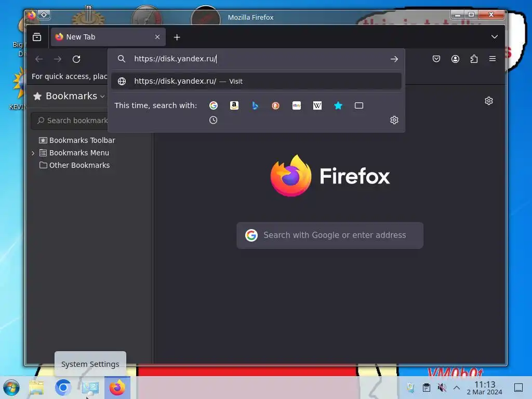Open the Save to Pocket icon
Image resolution: width=532 pixels, height=399 pixels.
(436, 59)
